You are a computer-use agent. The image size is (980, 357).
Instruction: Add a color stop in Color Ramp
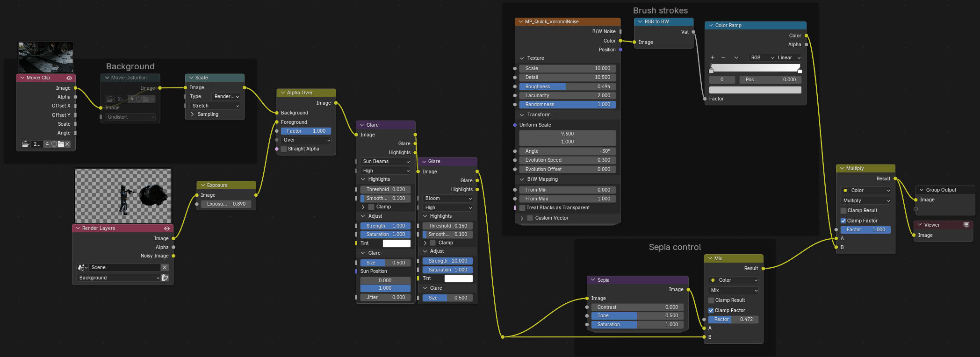(x=713, y=57)
